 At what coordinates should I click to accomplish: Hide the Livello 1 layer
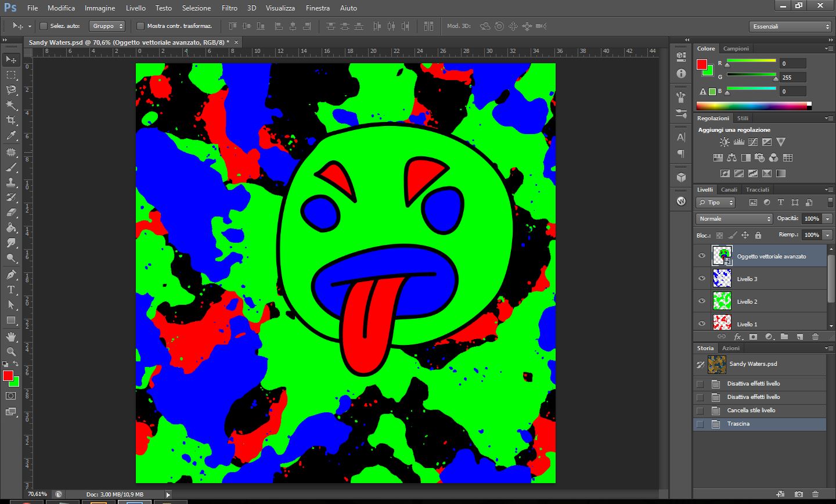(701, 324)
